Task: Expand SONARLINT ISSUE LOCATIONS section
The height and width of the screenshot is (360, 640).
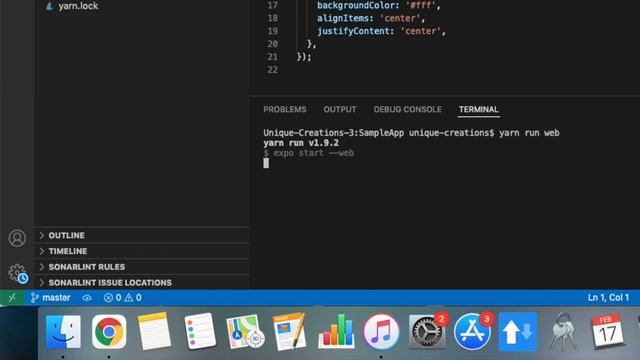Action: (142, 282)
